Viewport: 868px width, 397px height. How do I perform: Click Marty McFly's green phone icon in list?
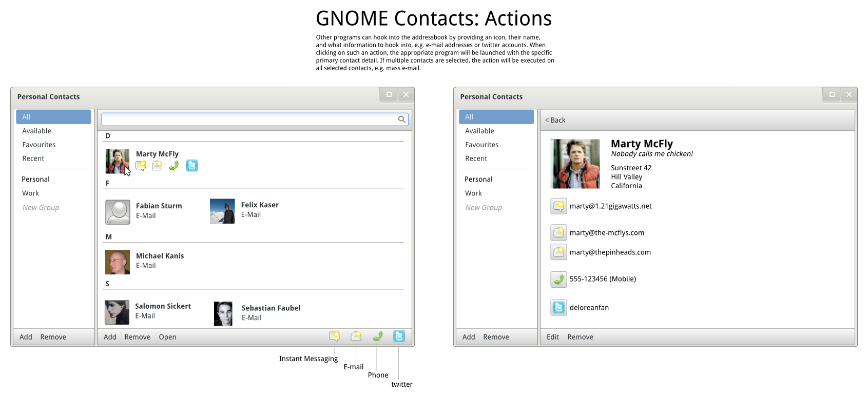[174, 166]
